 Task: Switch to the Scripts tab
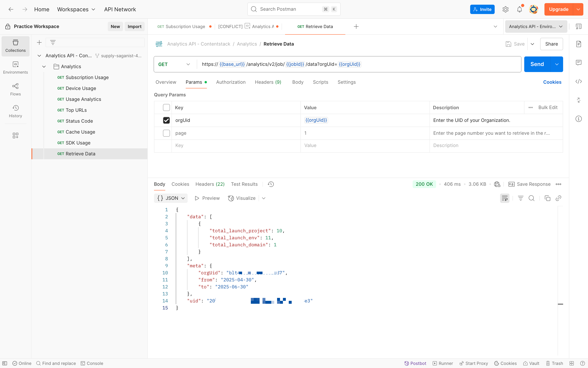pos(320,82)
